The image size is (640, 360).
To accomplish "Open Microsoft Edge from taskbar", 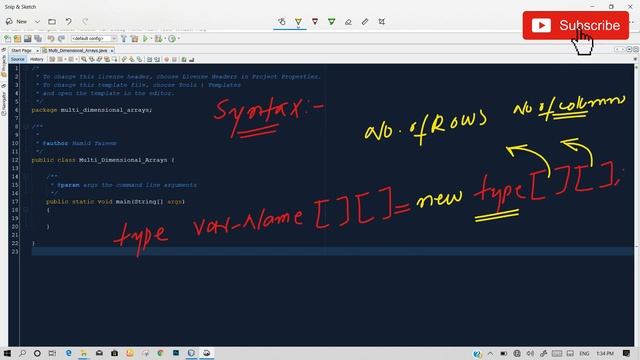I will pyautogui.click(x=69, y=353).
